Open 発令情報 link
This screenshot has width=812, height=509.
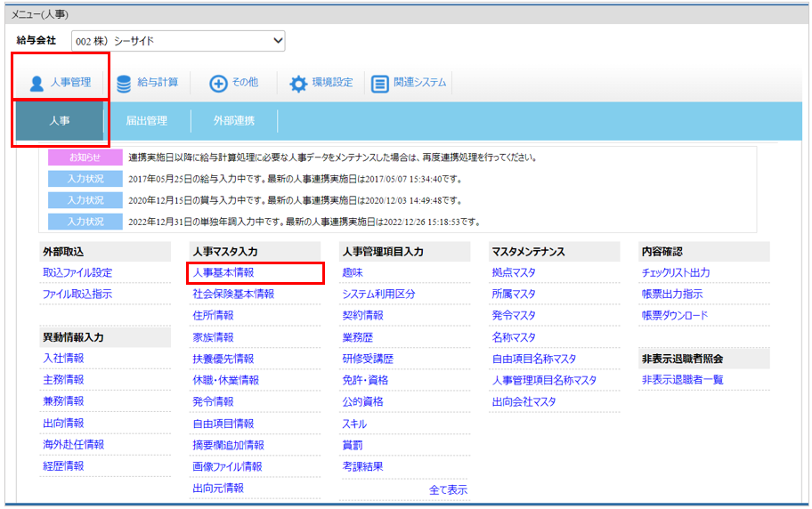[x=213, y=402]
